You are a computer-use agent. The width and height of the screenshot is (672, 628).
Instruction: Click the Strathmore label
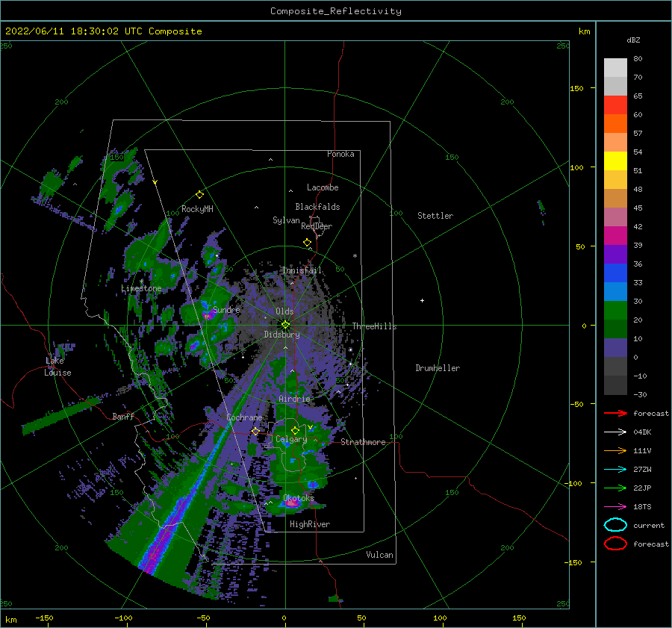[x=363, y=442]
